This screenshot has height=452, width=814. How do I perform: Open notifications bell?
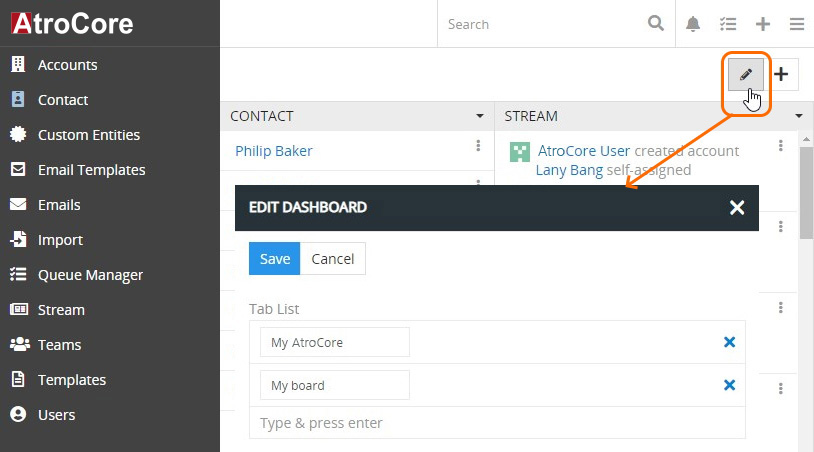coord(693,24)
